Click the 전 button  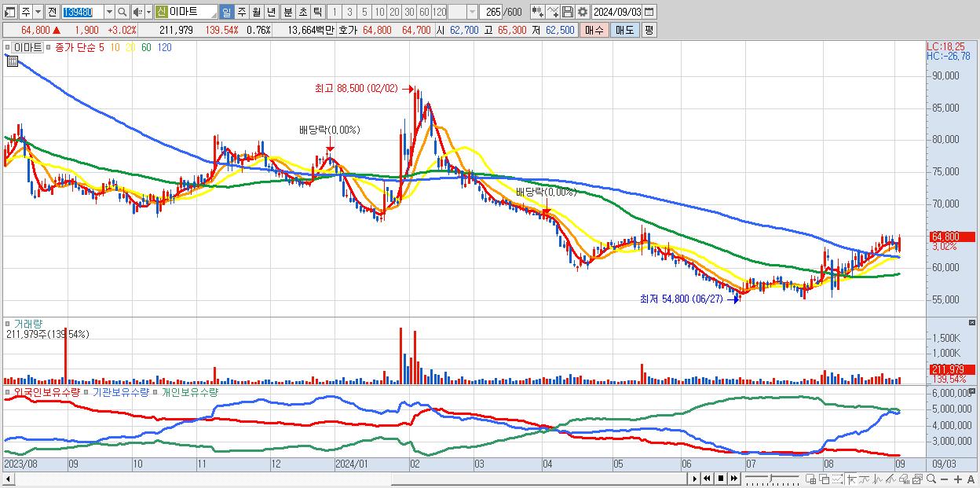click(52, 13)
